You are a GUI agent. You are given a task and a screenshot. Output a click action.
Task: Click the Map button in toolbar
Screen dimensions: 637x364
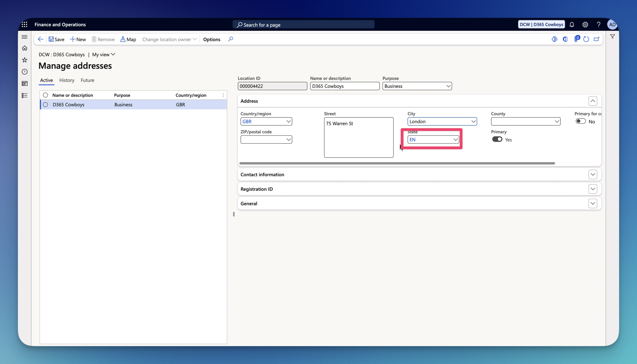click(128, 39)
